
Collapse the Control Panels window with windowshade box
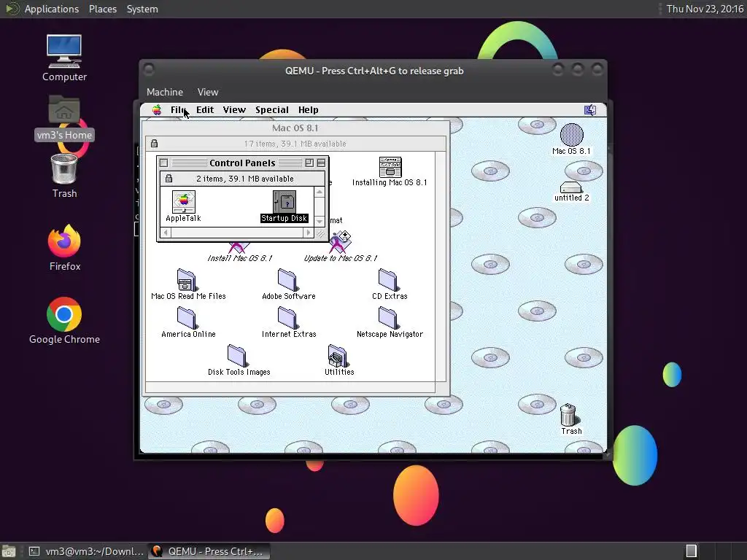coord(321,163)
